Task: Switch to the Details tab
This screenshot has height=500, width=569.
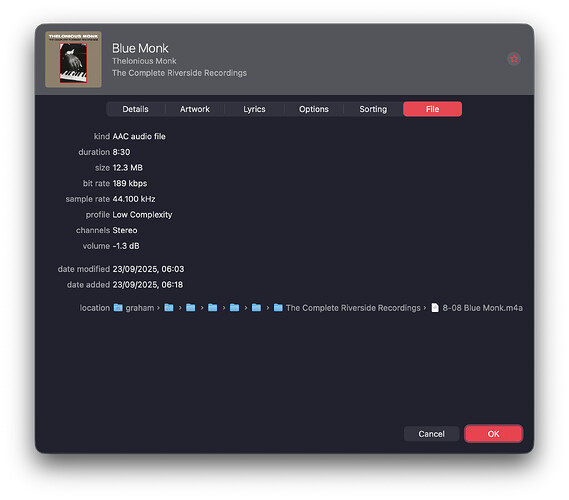Action: 135,109
